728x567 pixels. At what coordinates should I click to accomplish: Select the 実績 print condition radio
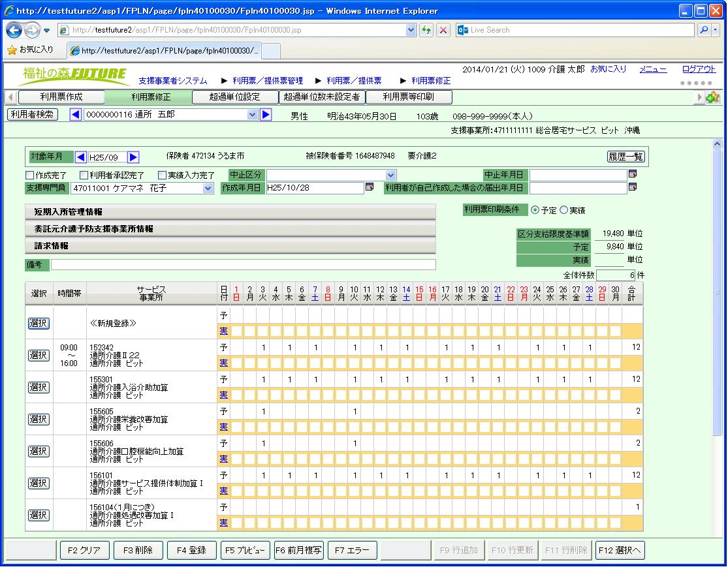click(x=563, y=210)
